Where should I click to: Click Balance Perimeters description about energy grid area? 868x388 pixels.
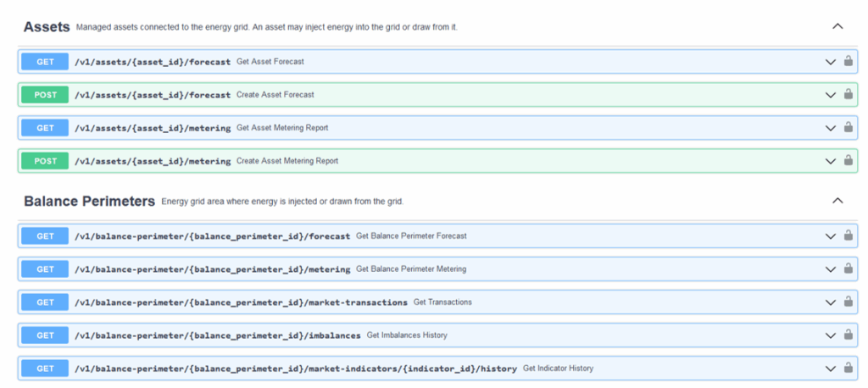point(282,202)
